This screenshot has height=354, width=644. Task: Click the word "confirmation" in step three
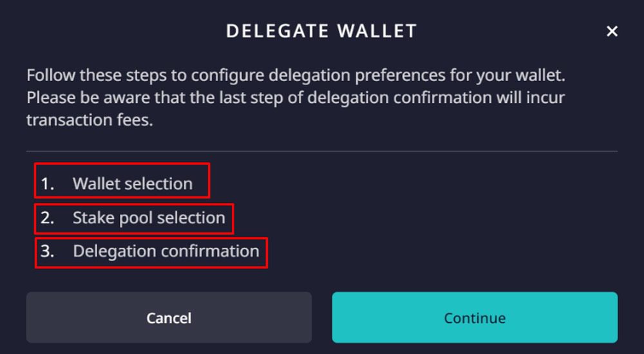pos(212,251)
